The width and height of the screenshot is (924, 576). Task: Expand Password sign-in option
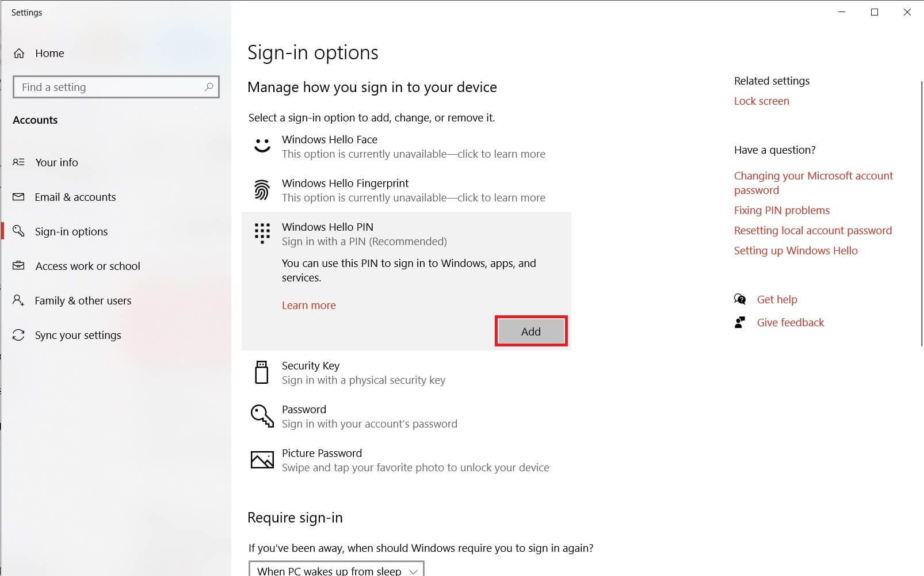pos(406,416)
